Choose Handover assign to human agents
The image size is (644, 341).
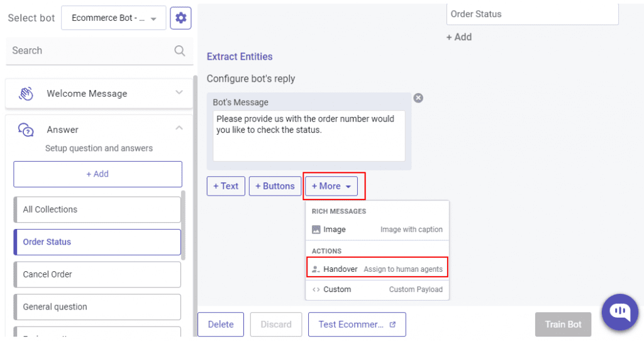377,269
